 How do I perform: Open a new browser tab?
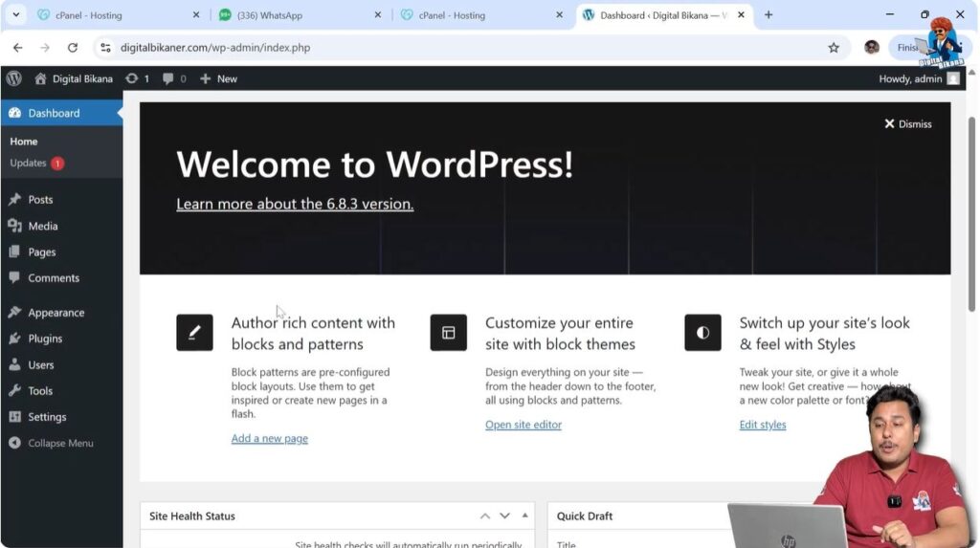[768, 15]
